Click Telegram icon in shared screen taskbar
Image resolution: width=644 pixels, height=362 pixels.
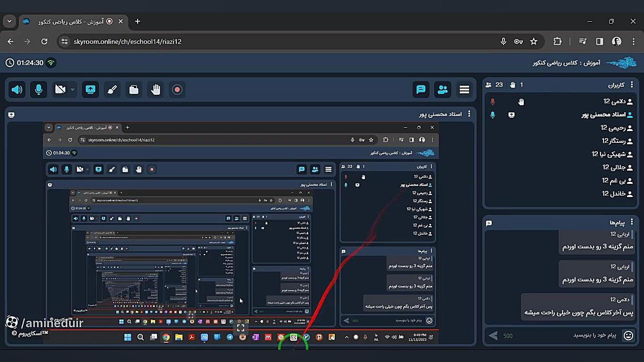pyautogui.click(x=230, y=337)
